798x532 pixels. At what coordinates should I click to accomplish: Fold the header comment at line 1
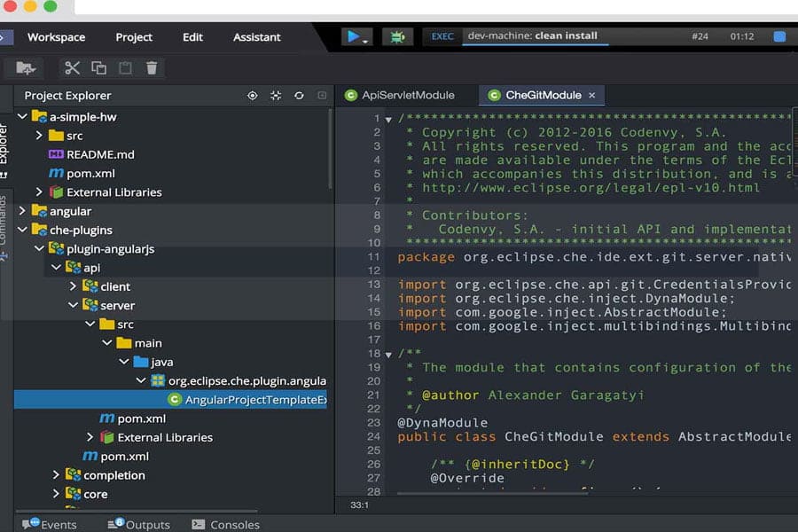(x=388, y=119)
